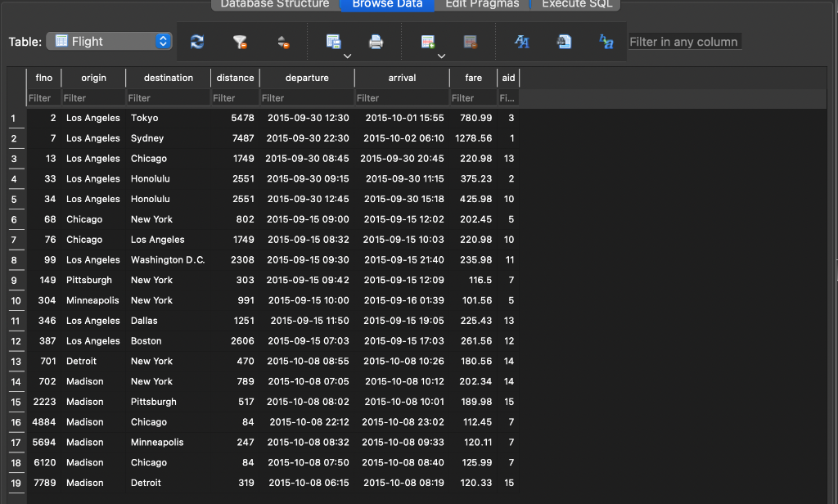The width and height of the screenshot is (838, 504).
Task: Click the Filter field under origin column
Action: point(93,97)
